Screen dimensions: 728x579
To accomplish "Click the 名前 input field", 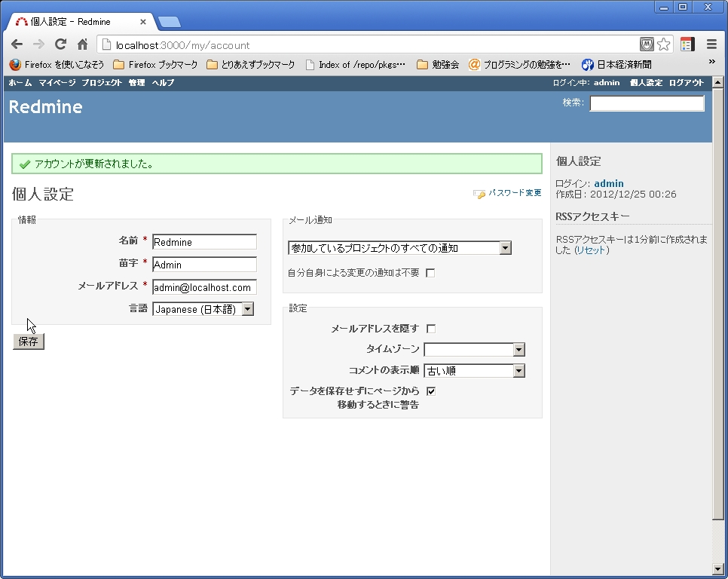I will coord(204,242).
